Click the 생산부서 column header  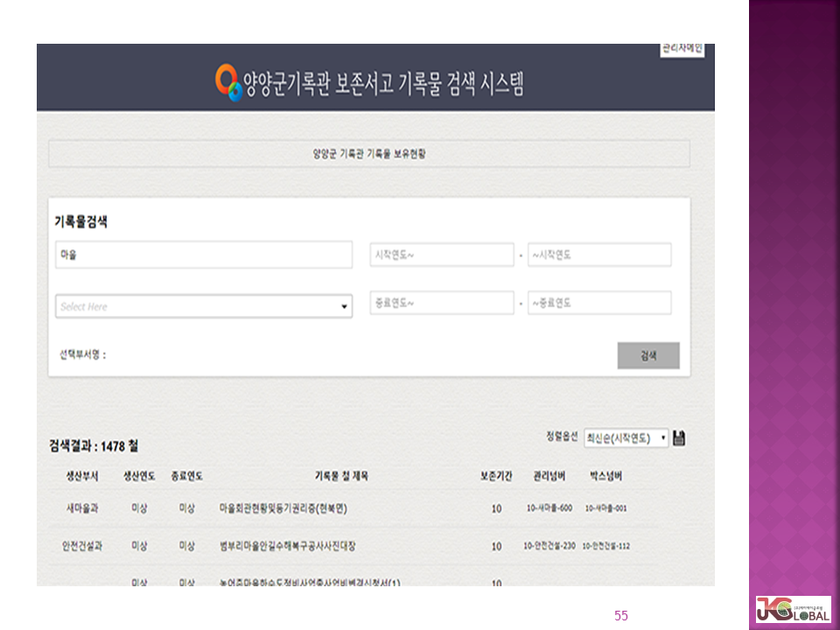pyautogui.click(x=82, y=476)
